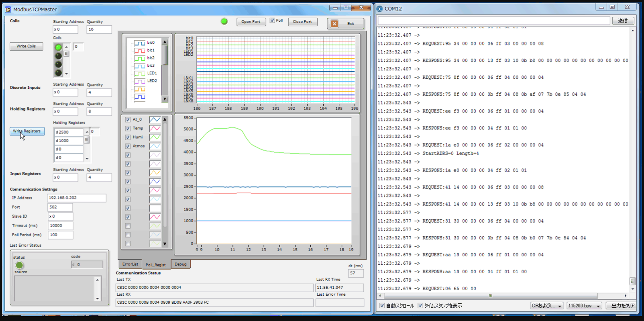Click the LED1 legend waveform icon

tap(139, 74)
